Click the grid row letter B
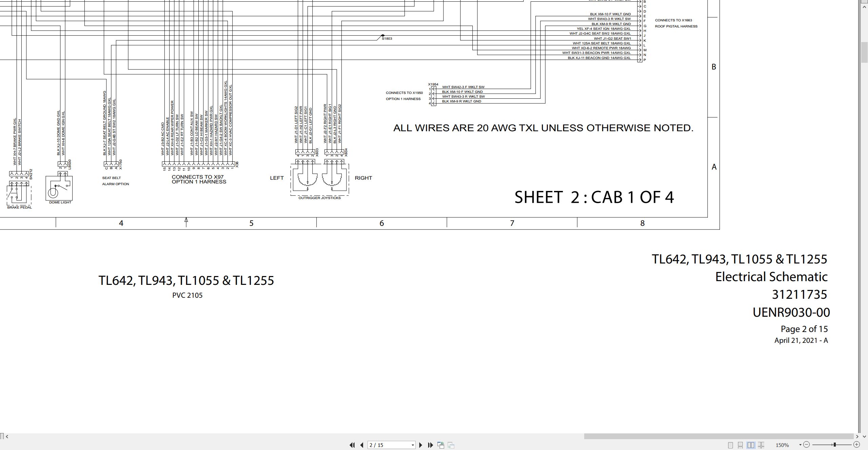Viewport: 868px width, 450px height. click(714, 67)
